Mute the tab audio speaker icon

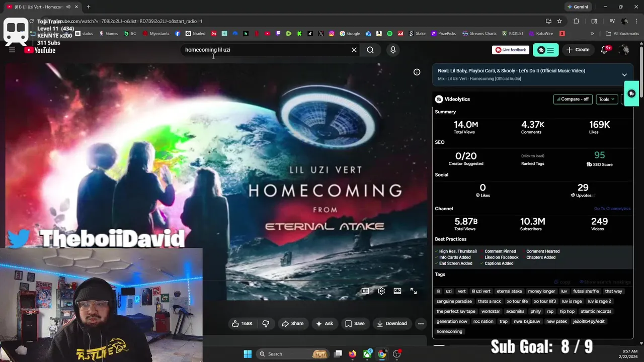point(68,7)
